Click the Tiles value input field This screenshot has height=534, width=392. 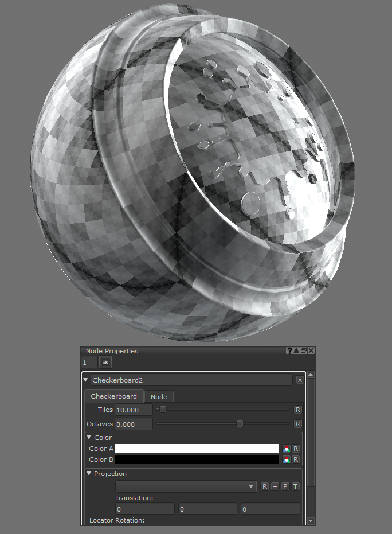(x=134, y=410)
